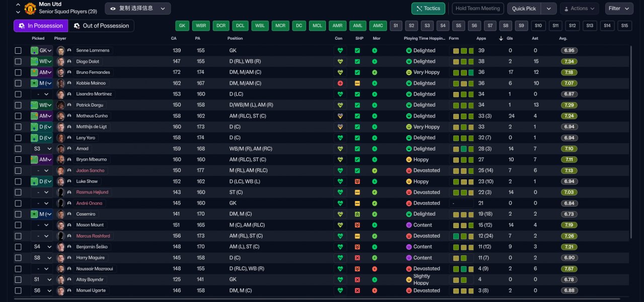This screenshot has width=644, height=302.
Task: Click the Man Utd club crest
Action: [30, 9]
